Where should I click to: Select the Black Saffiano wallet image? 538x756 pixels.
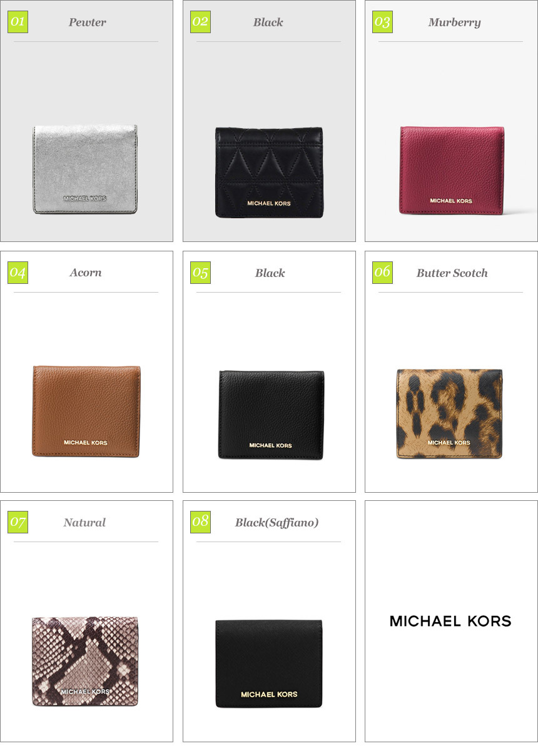click(x=269, y=664)
